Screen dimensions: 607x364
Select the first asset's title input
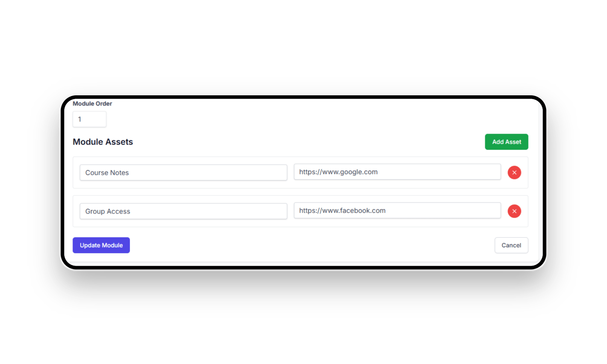pyautogui.click(x=183, y=173)
